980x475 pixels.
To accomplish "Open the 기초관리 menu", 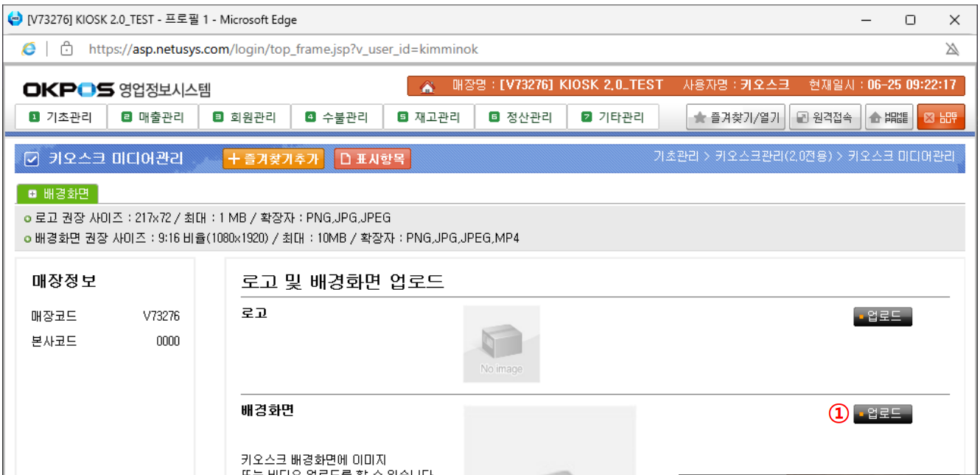I will tap(61, 117).
